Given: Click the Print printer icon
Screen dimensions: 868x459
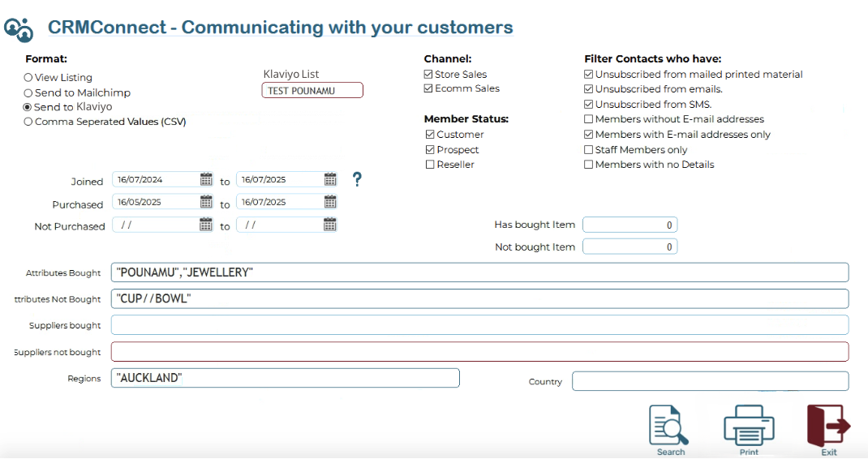Looking at the screenshot, I should 749,425.
